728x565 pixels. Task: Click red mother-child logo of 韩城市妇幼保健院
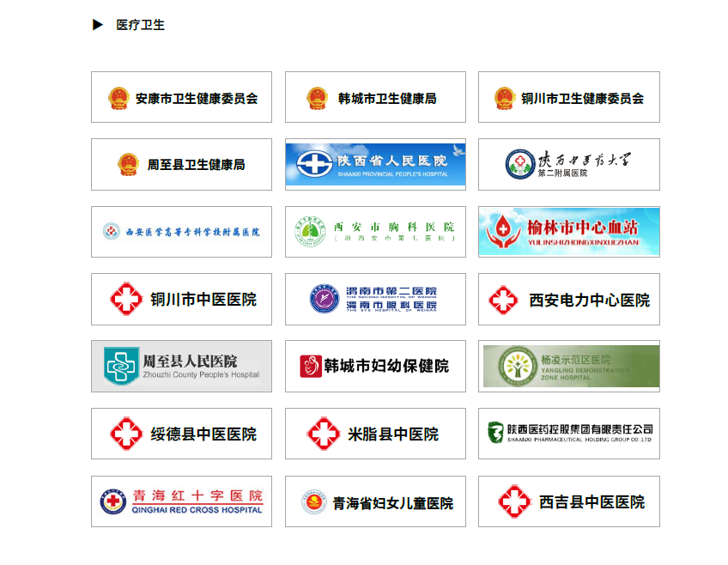[x=311, y=367]
